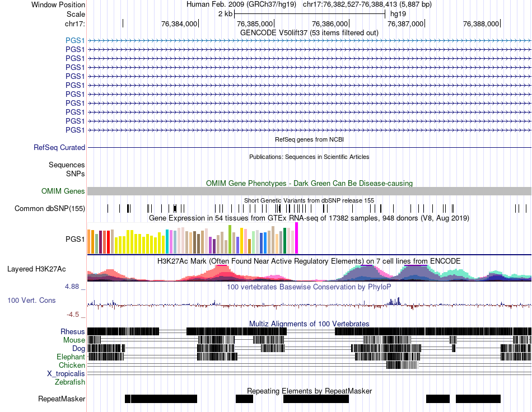
Task: Click the RefSeq Curated track label
Action: [59, 148]
